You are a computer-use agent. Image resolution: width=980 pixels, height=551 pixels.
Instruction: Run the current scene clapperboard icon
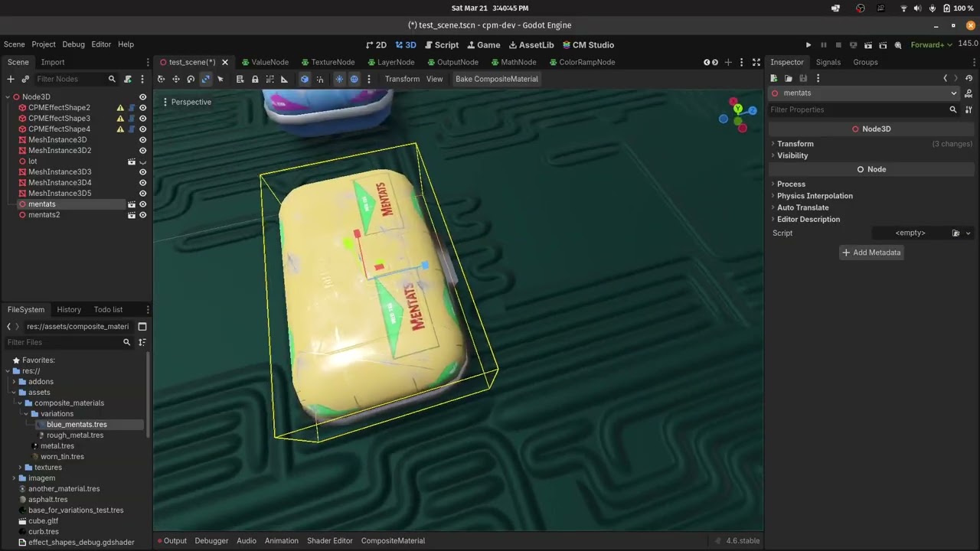click(x=868, y=45)
